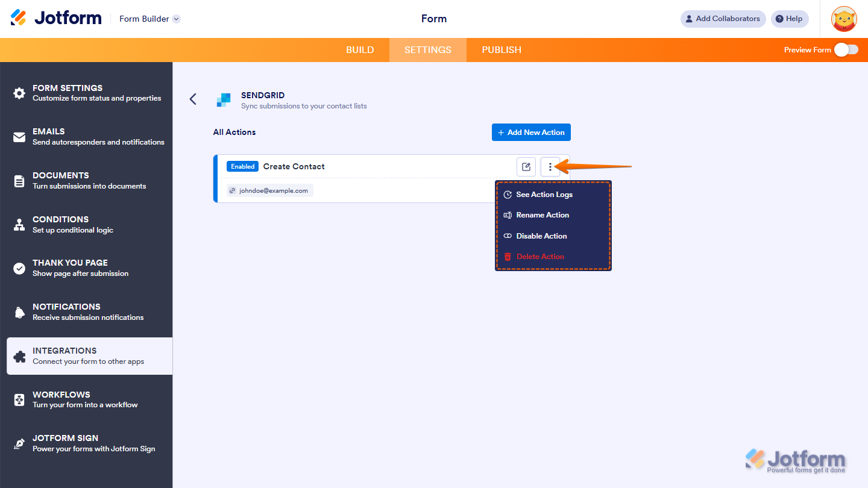Open the three-dot action options menu
The width and height of the screenshot is (868, 488).
pos(550,167)
